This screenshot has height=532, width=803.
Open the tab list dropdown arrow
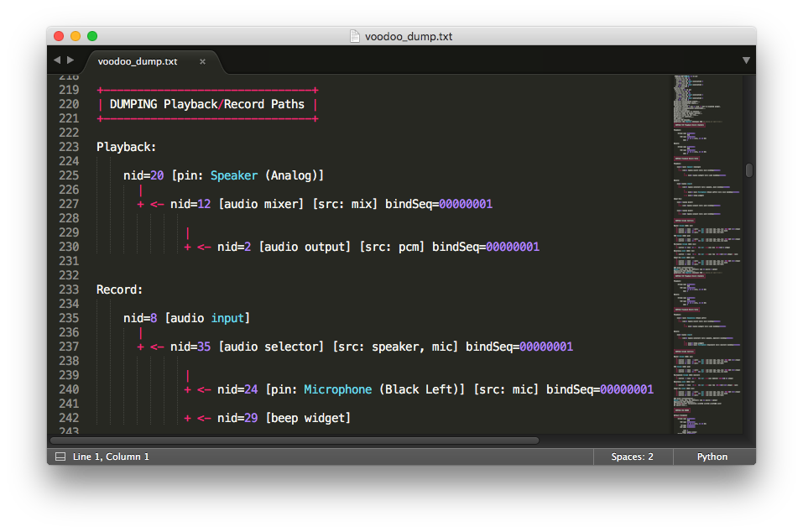point(746,60)
